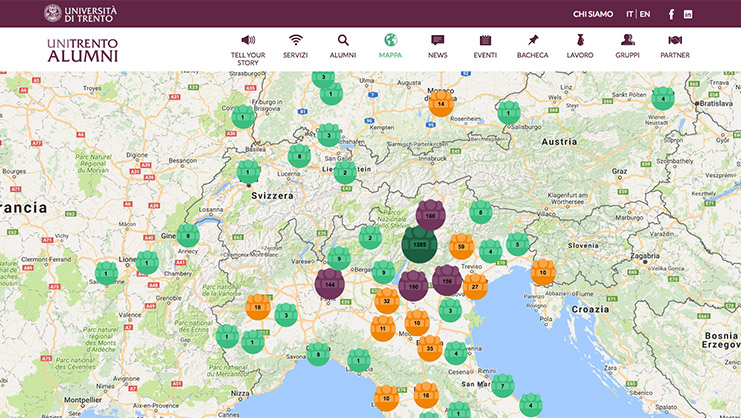This screenshot has height=418, width=741.
Task: Click the green 2 cluster near Liechtenstein
Action: pyautogui.click(x=345, y=172)
